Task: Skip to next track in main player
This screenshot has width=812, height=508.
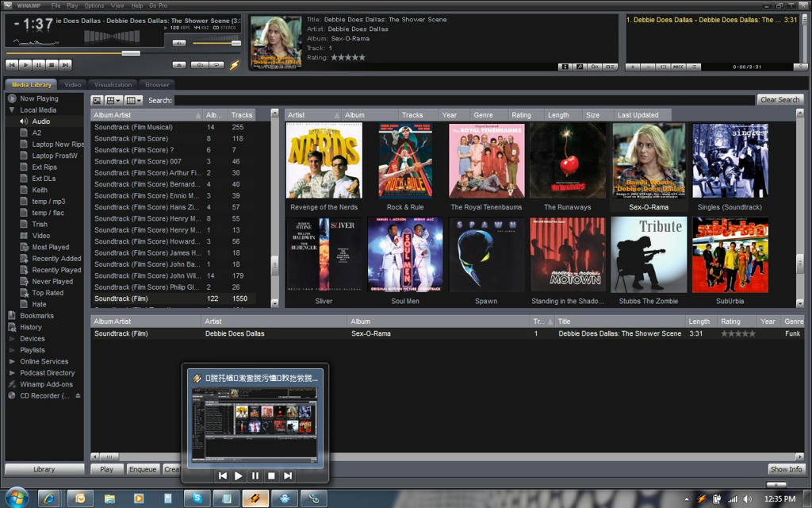Action: click(x=65, y=65)
